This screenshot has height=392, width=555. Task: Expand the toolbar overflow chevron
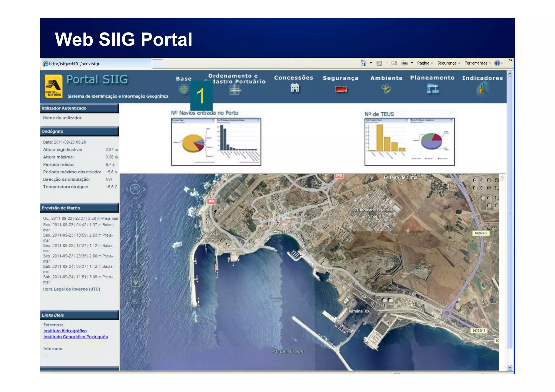tap(510, 60)
